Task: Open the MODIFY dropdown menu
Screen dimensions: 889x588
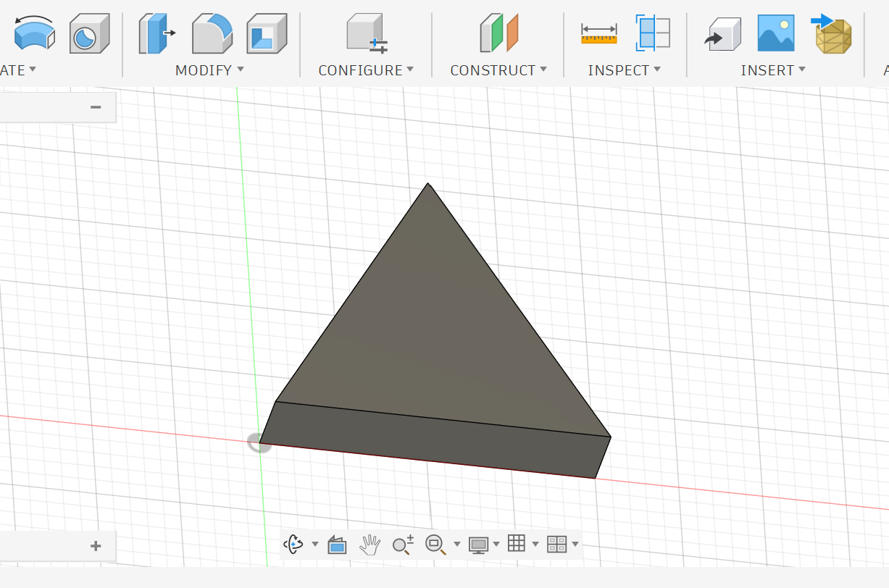Action: pos(209,70)
